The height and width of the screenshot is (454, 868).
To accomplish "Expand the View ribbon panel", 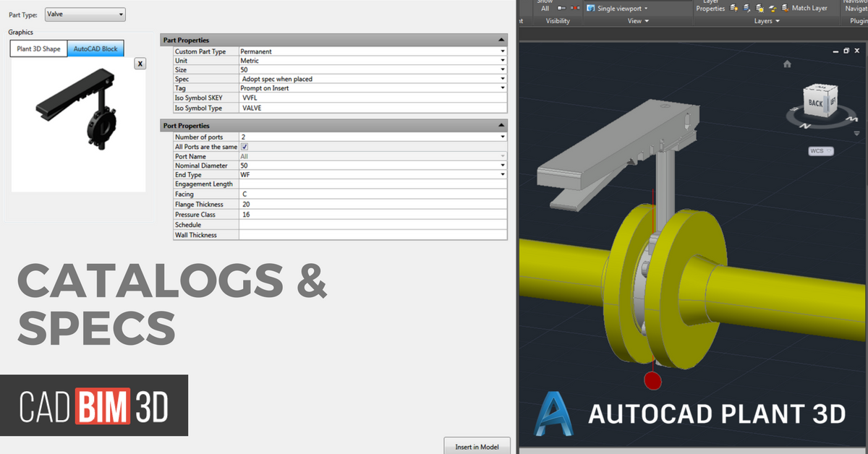I will pos(638,21).
